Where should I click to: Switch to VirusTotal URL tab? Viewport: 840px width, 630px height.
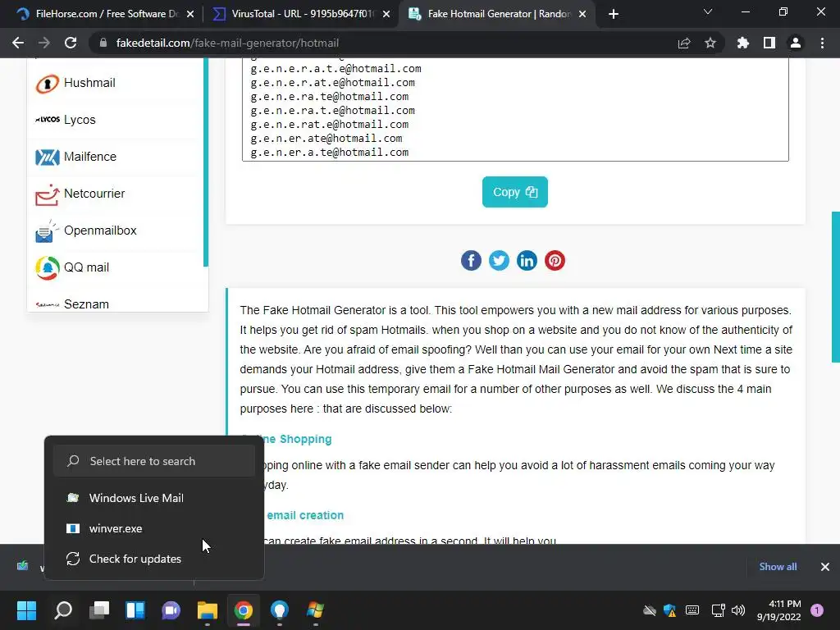click(x=300, y=14)
